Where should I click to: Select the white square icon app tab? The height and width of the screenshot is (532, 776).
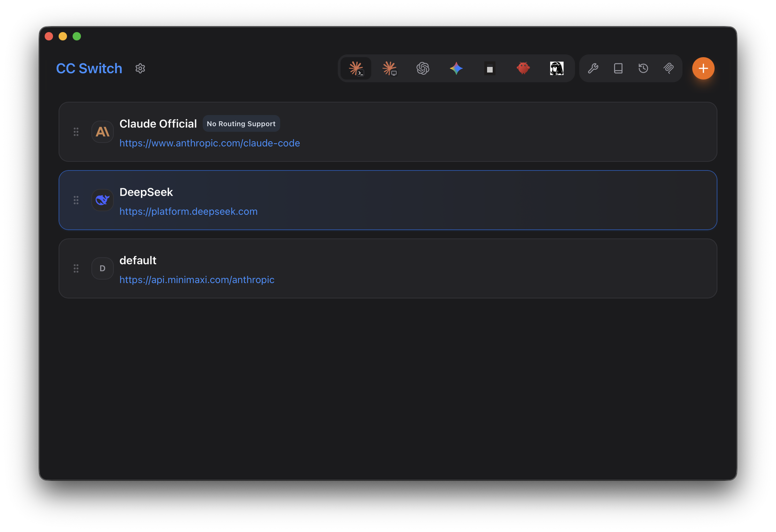(x=490, y=69)
